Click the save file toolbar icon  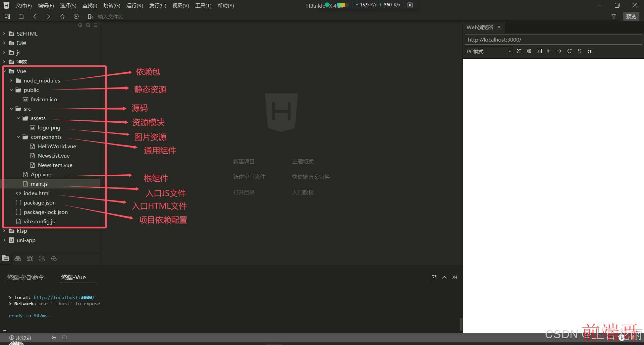click(21, 16)
